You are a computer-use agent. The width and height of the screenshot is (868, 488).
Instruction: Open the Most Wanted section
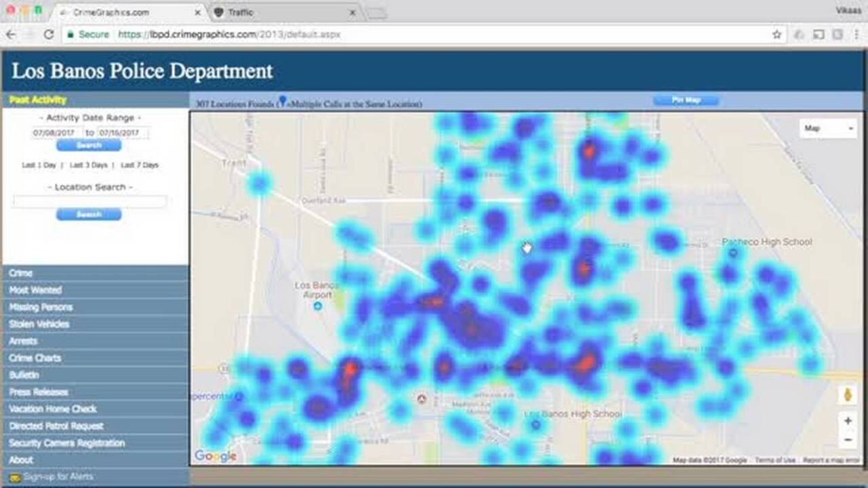click(x=95, y=290)
